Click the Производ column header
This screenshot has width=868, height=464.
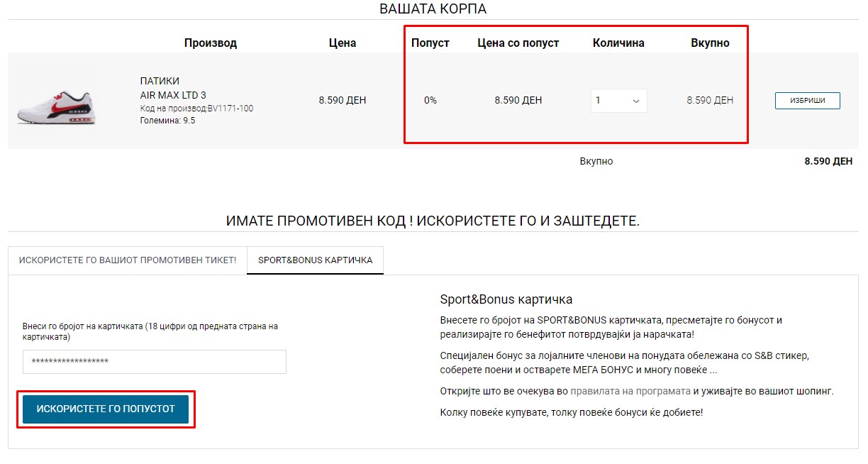point(211,43)
